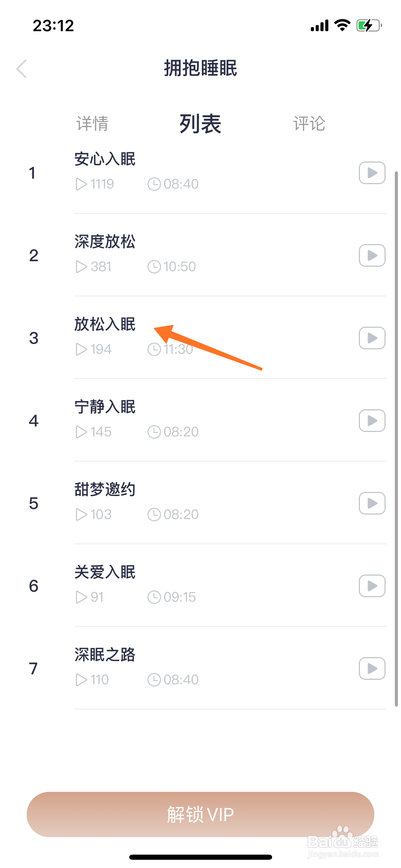This screenshot has width=401, height=868.
Task: Click the vertical scrollbar on the right
Action: pyautogui.click(x=396, y=439)
